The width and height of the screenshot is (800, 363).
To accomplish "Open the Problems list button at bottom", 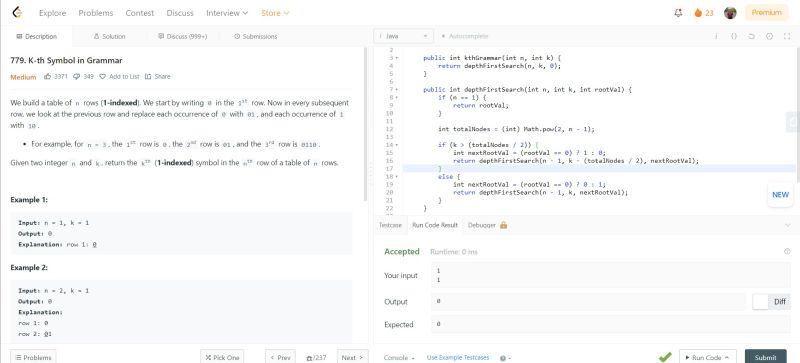I will point(33,357).
